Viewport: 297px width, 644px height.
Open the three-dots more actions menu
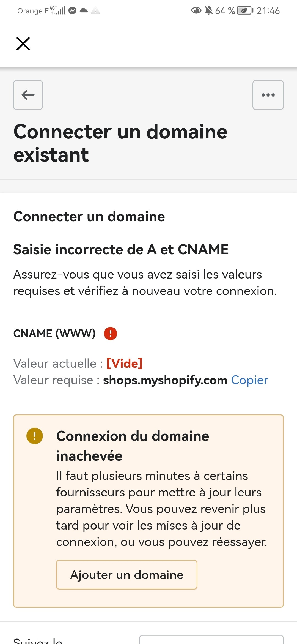(268, 95)
